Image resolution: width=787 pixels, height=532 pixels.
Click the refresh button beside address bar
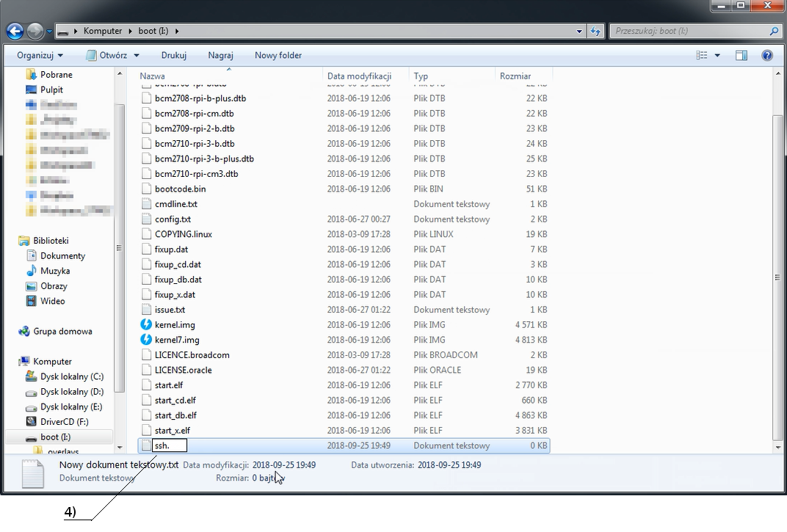595,31
